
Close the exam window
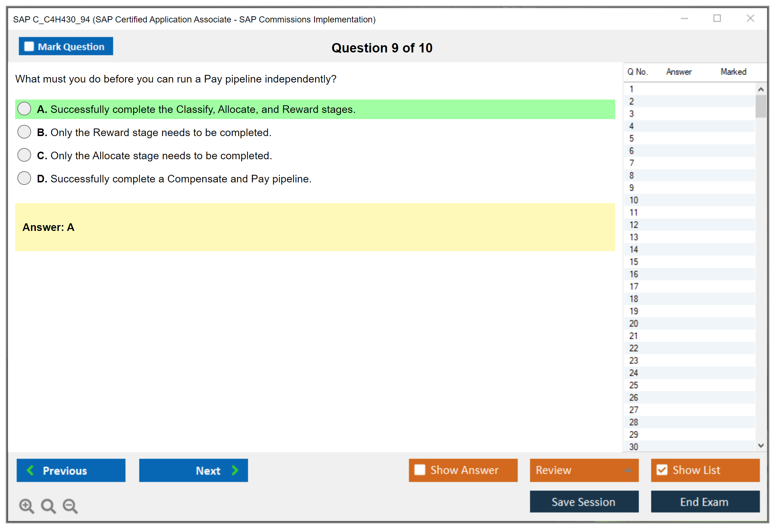click(x=750, y=18)
